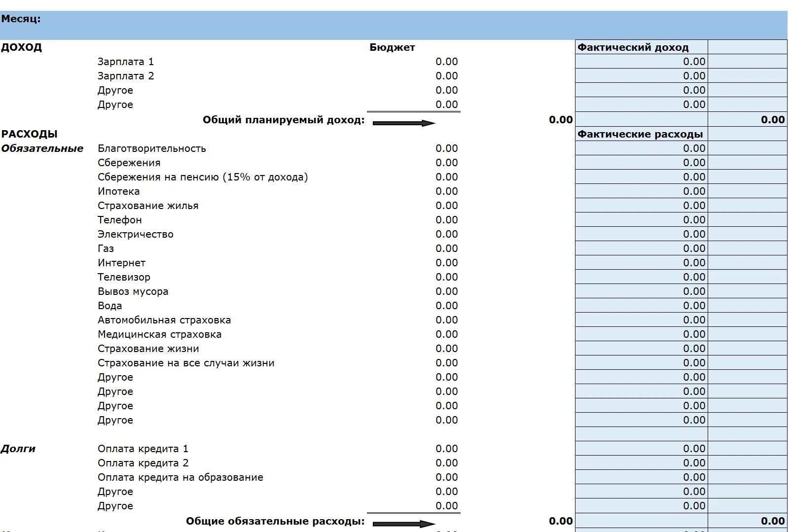Image resolution: width=791 pixels, height=532 pixels.
Task: Select the Фактические расходы header cell
Action: pos(641,134)
